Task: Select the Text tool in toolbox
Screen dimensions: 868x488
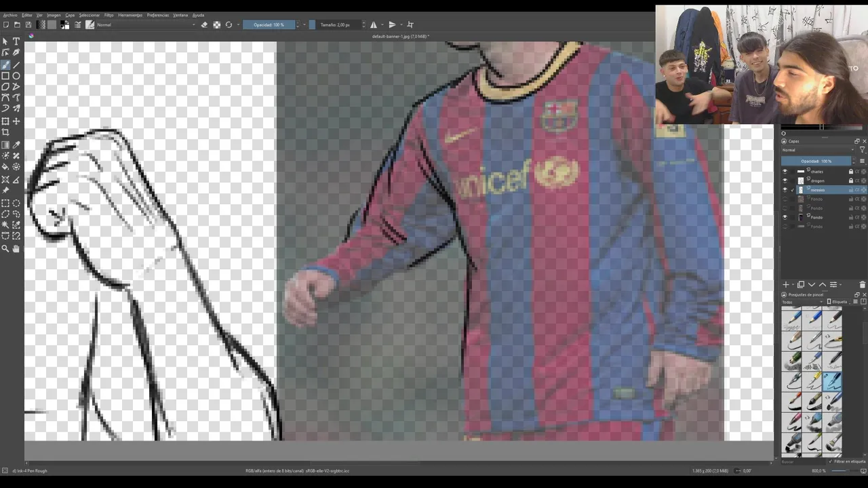Action: 16,41
